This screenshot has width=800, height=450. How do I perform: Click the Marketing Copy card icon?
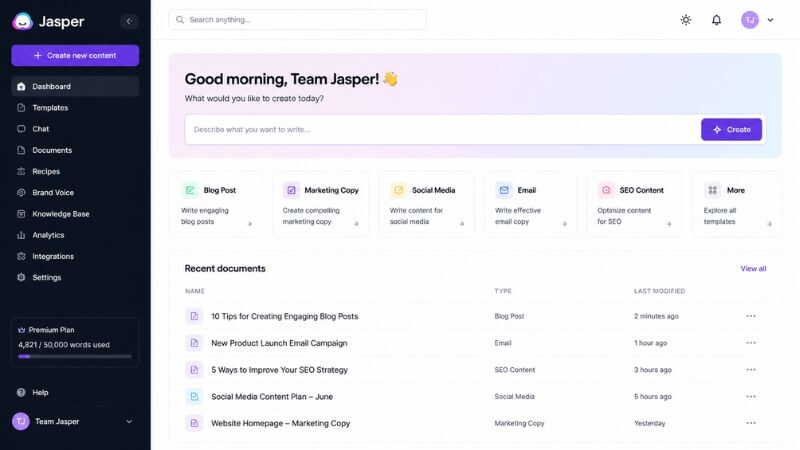coord(291,190)
